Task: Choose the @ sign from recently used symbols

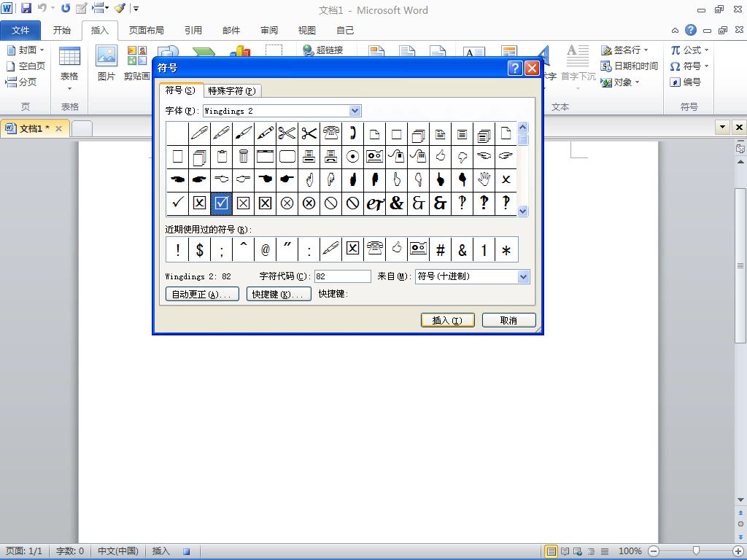Action: coord(266,249)
